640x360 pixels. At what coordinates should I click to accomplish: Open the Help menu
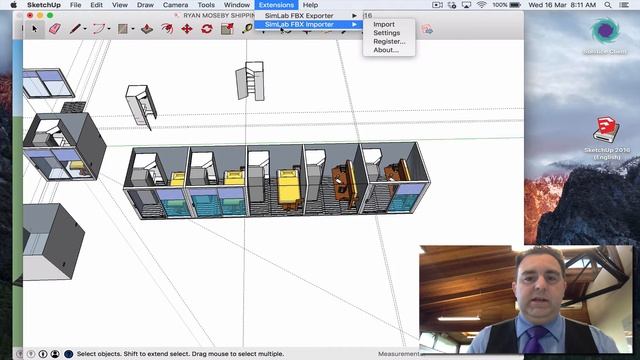tap(310, 5)
